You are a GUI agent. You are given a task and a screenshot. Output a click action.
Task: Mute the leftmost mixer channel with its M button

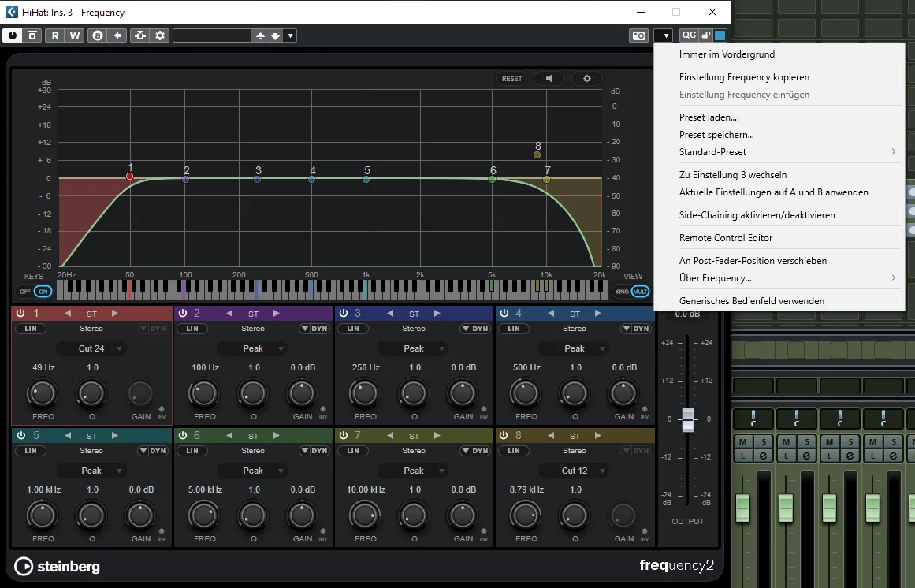[743, 441]
